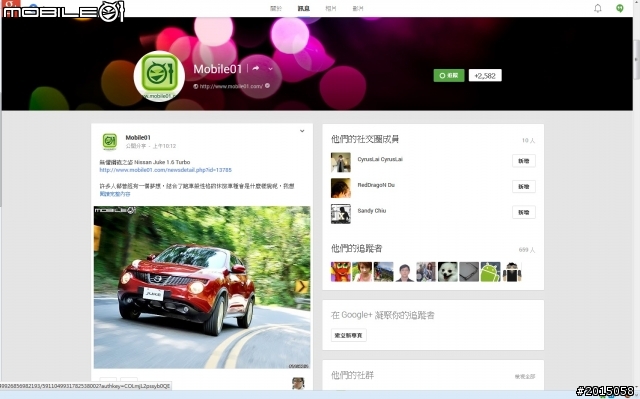Click the commenter avatar below the car photo

click(x=298, y=383)
